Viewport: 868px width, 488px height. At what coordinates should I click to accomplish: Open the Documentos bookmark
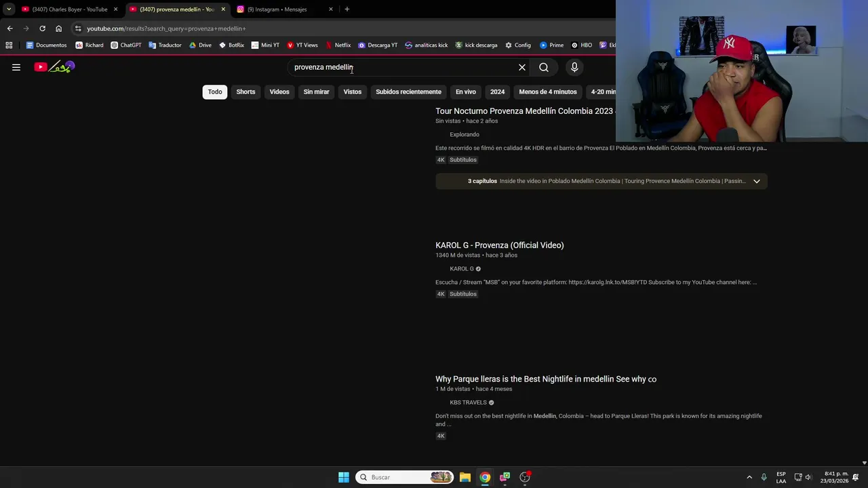[46, 45]
